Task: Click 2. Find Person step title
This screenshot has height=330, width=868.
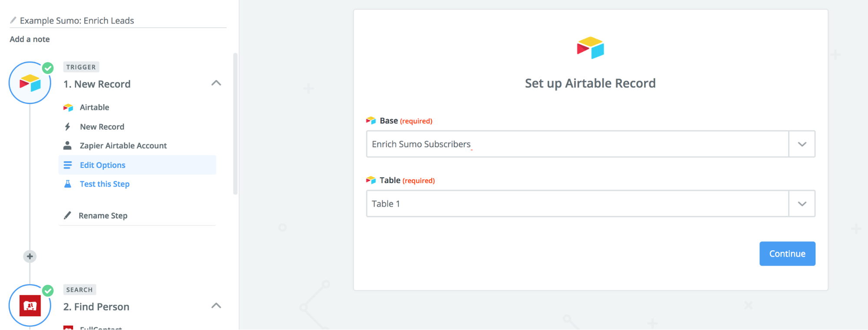Action: click(96, 307)
